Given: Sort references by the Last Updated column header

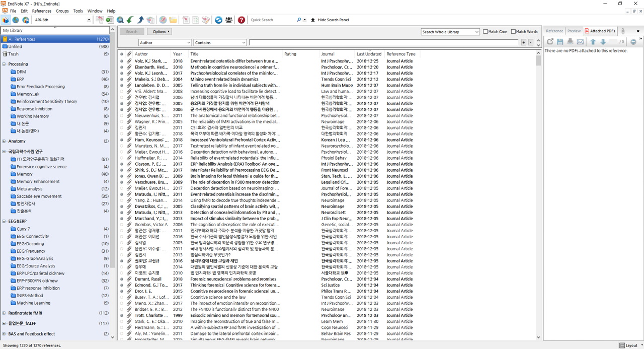Looking at the screenshot, I should [x=369, y=54].
